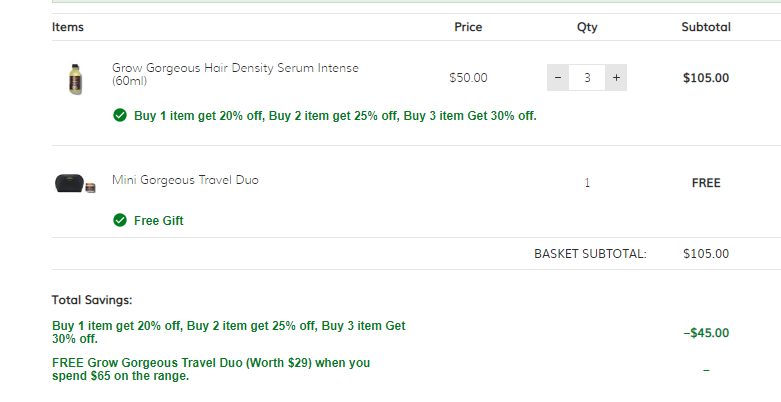Click the Free Gift label
The image size is (781, 402).
pyautogui.click(x=158, y=221)
